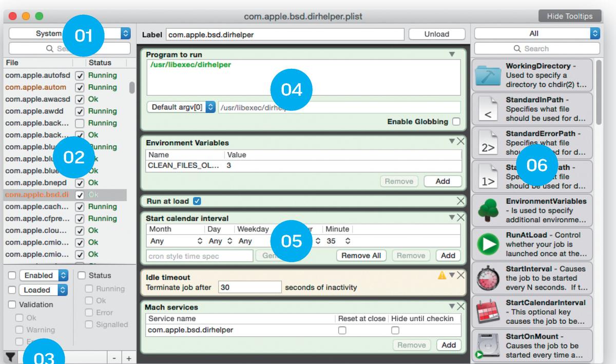Click the StandardErrorPath 2> file icon
Viewport: 616px width, 364px height.
tap(488, 143)
